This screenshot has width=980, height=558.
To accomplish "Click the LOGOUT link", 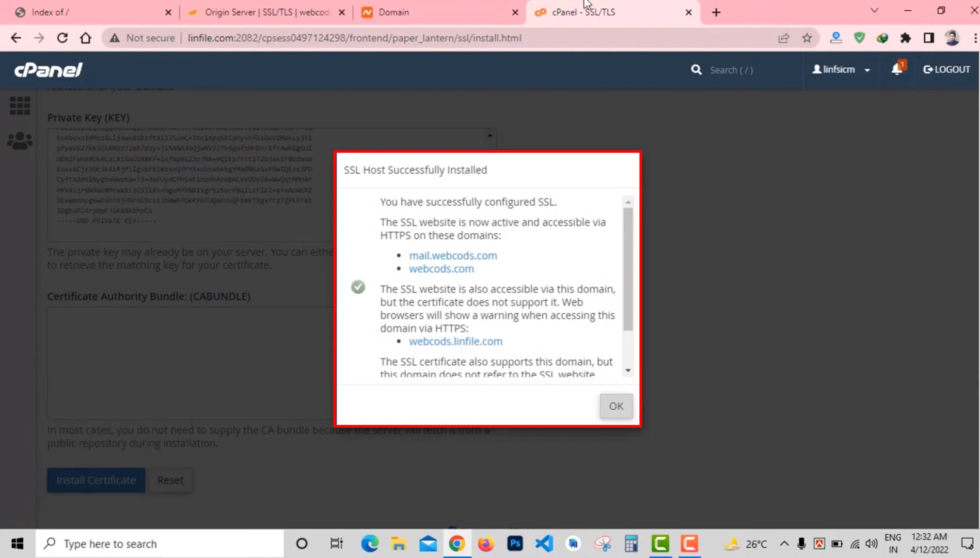I will pos(946,70).
